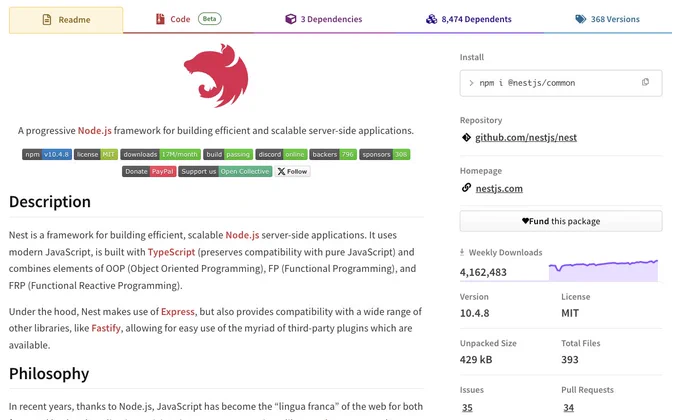This screenshot has height=420, width=680.
Task: Click the total files value 393
Action: coord(569,360)
